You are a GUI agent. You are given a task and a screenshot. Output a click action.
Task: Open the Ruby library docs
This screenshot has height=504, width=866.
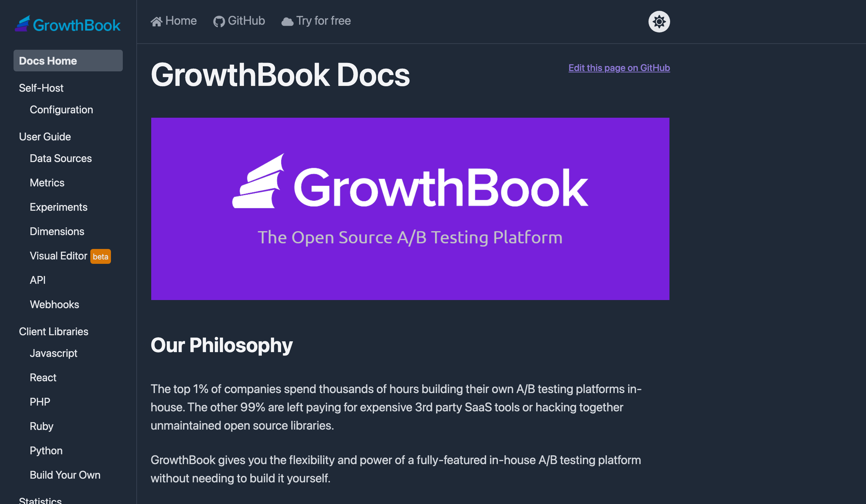tap(42, 426)
